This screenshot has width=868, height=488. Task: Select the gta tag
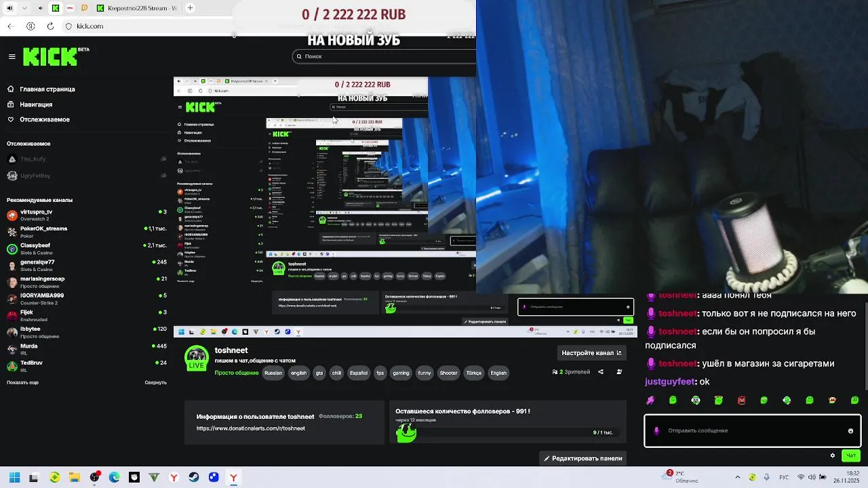click(319, 373)
